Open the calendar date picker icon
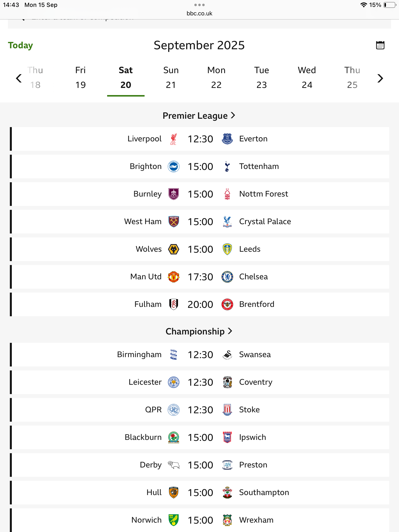The height and width of the screenshot is (532, 399). (380, 45)
